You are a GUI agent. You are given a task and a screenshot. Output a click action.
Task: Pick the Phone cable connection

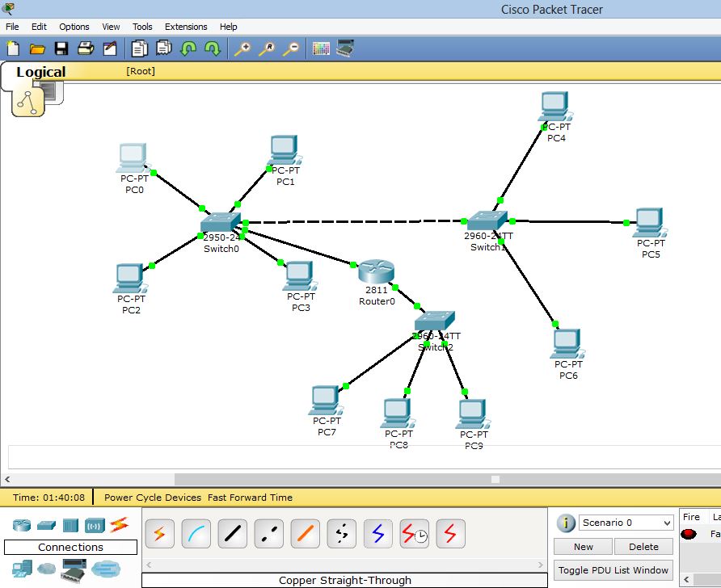(x=342, y=534)
